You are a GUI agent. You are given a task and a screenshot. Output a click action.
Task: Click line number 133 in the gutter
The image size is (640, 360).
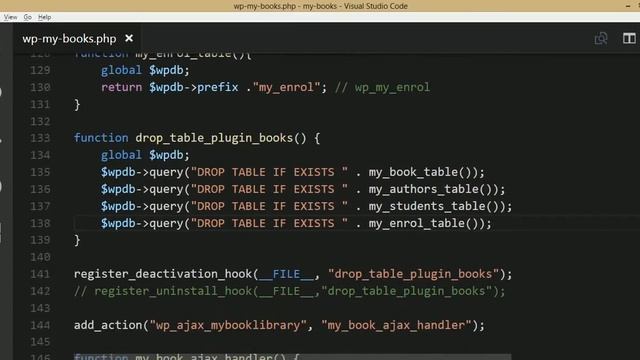click(40, 138)
